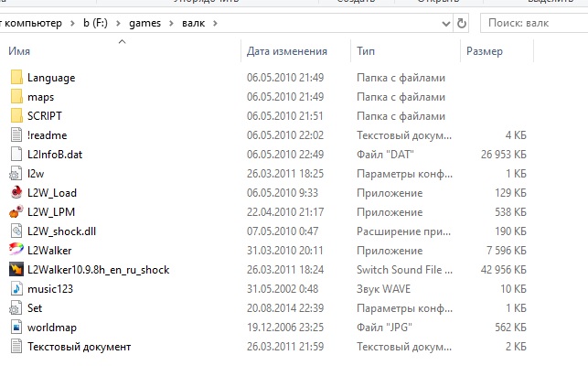Select the L2W_Load file name
The width and height of the screenshot is (588, 387).
[52, 193]
